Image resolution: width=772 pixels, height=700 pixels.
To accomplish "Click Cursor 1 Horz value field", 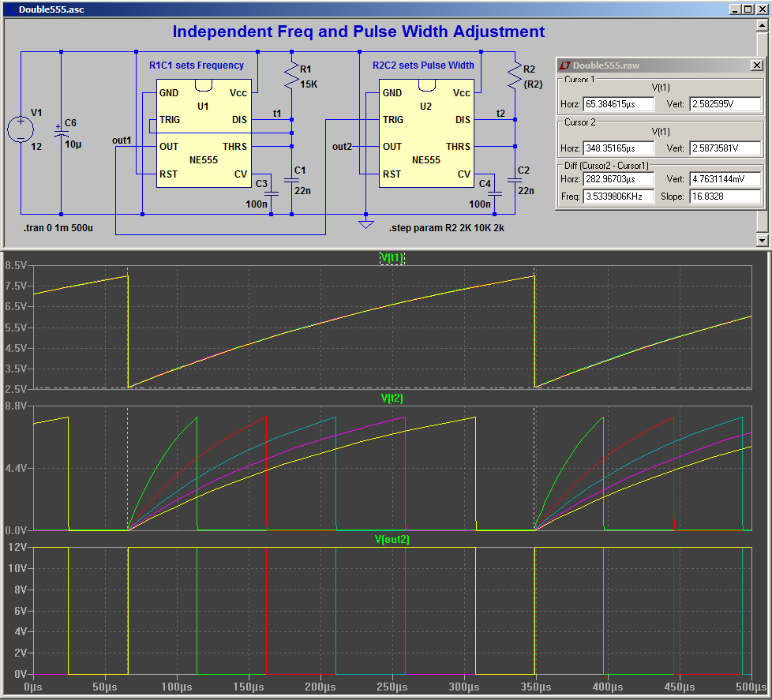I will click(618, 104).
